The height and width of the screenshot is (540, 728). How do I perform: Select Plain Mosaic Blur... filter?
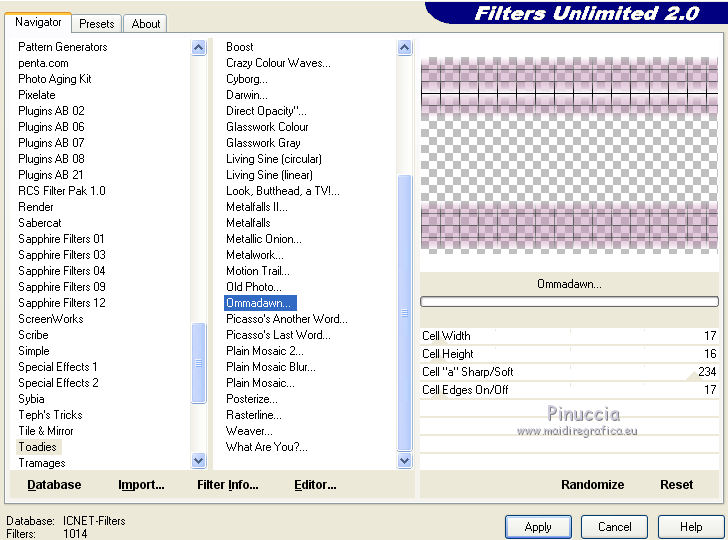(x=271, y=367)
